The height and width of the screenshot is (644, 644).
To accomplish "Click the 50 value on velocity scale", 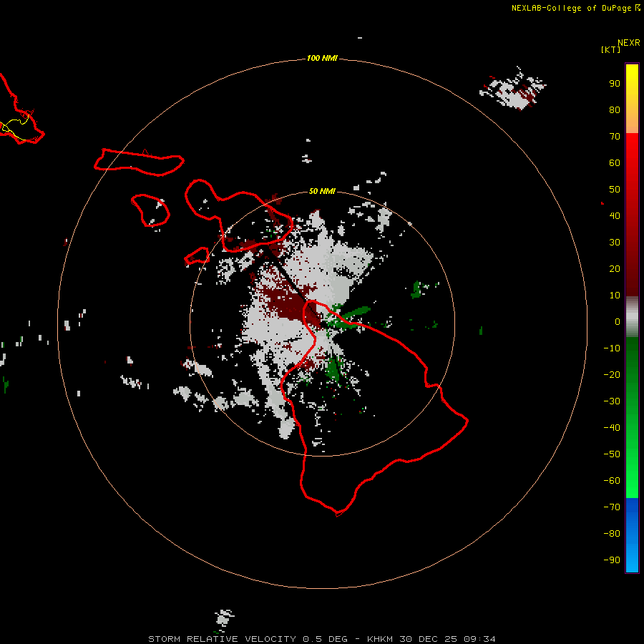I will tap(615, 190).
